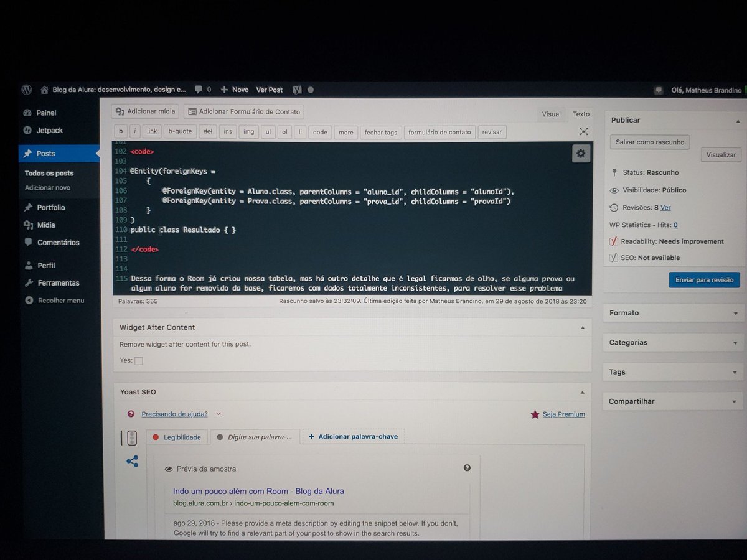Expand the Compartilhar panel
Viewport: 747px width, 560px height.
click(x=735, y=402)
